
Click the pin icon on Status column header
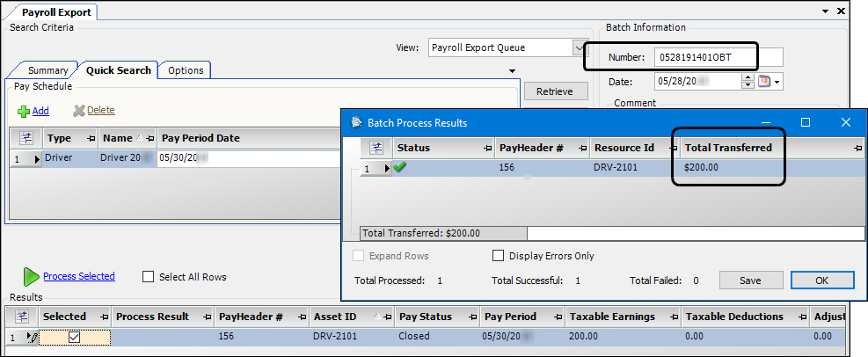tap(488, 149)
